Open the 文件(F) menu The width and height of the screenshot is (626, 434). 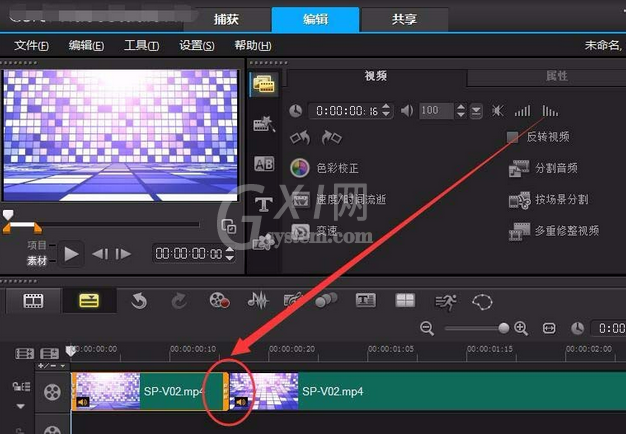pyautogui.click(x=32, y=46)
